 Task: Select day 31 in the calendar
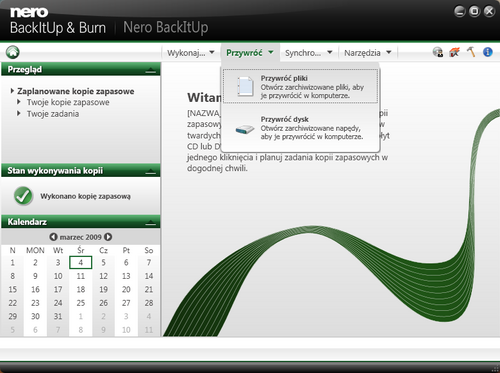pyautogui.click(x=58, y=316)
